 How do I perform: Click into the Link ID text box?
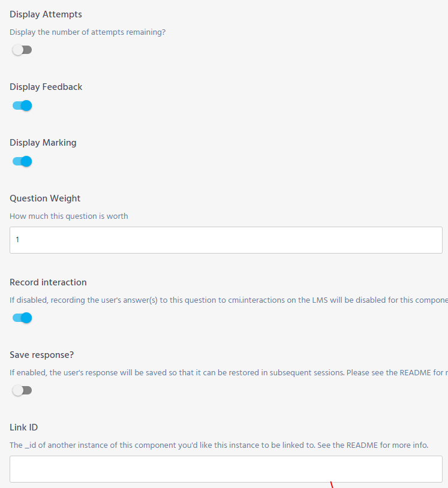coord(226,469)
